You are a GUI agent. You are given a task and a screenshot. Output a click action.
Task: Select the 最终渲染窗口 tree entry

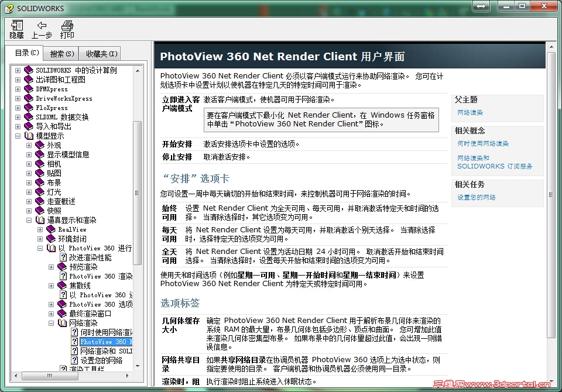pos(90,314)
